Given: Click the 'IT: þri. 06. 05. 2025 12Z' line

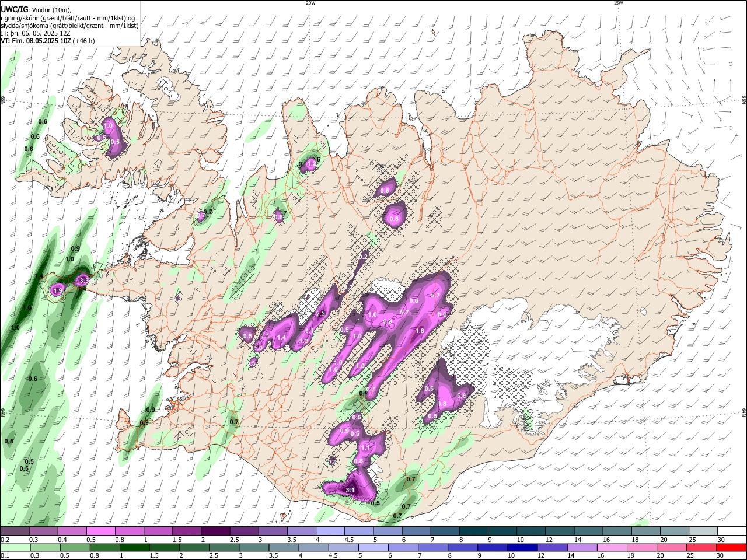Looking at the screenshot, I should pyautogui.click(x=36, y=33).
